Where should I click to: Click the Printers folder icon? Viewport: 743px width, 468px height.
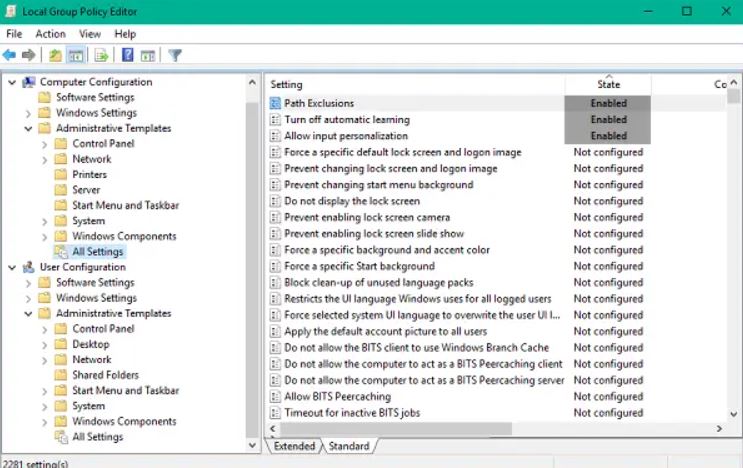pyautogui.click(x=61, y=175)
